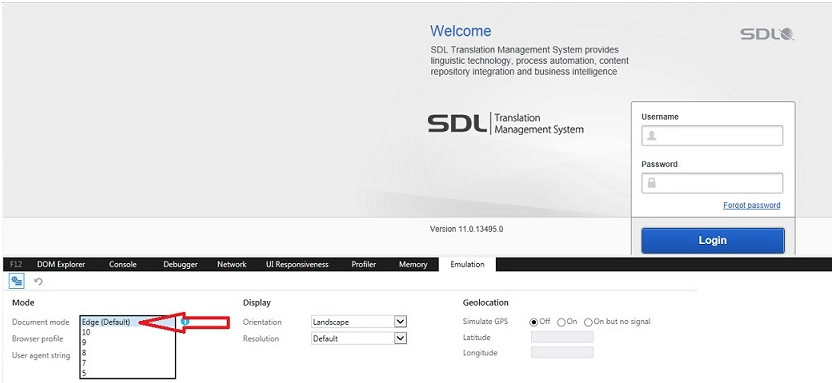Choose document mode 7

(x=128, y=363)
